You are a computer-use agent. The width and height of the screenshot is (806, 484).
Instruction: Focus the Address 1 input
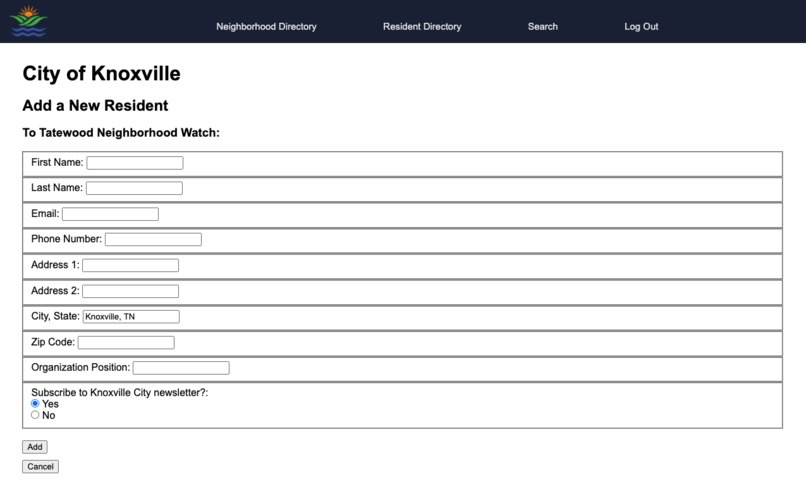click(131, 265)
